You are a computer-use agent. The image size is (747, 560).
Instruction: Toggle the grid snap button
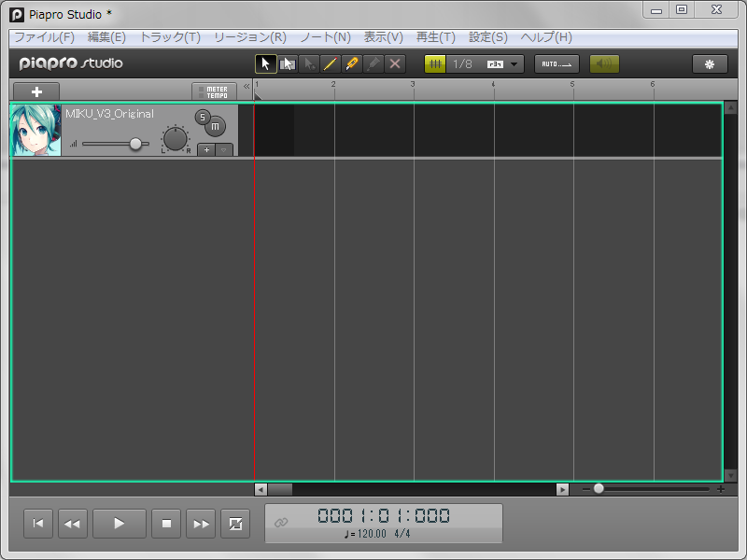(x=435, y=63)
